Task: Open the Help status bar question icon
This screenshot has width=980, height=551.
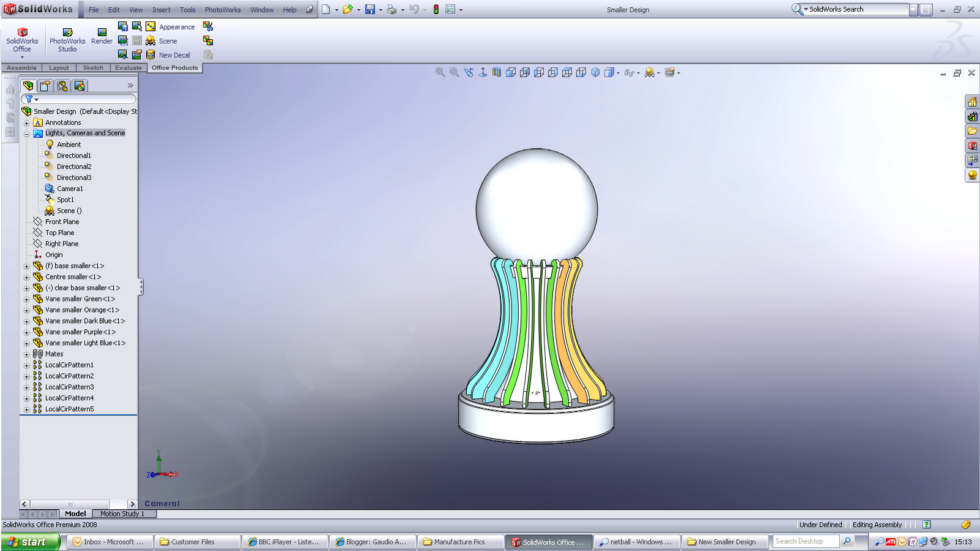Action: tap(927, 525)
